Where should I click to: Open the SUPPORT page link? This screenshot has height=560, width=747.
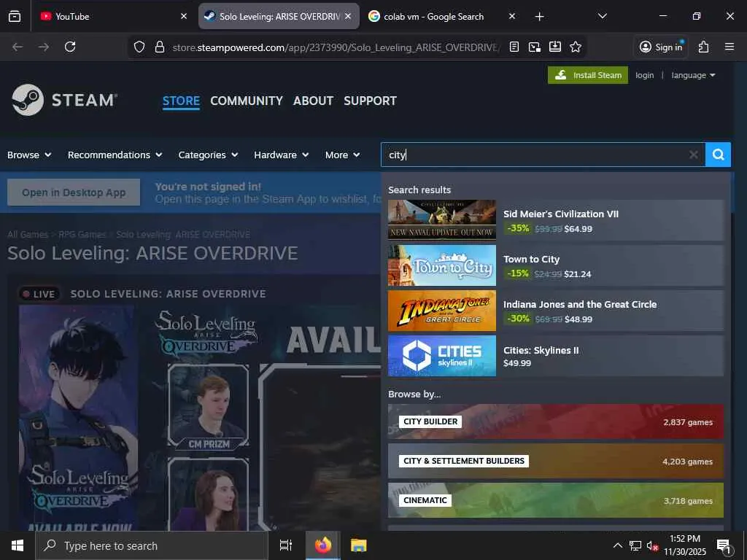tap(370, 101)
